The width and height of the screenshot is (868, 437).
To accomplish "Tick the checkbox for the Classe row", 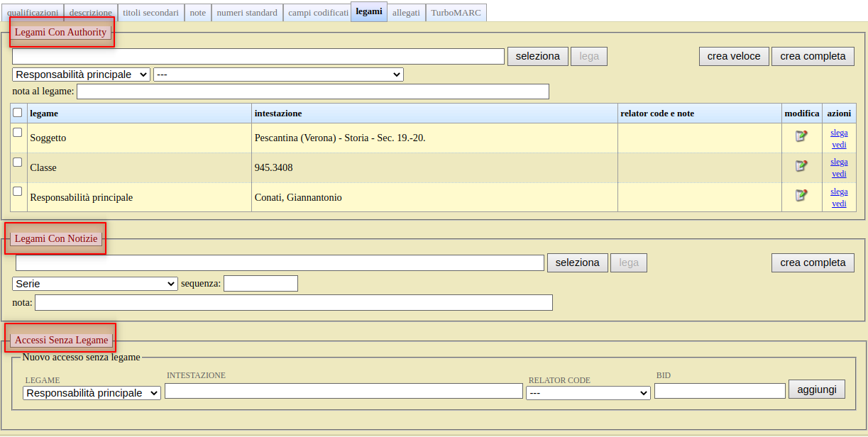I will pos(18,162).
